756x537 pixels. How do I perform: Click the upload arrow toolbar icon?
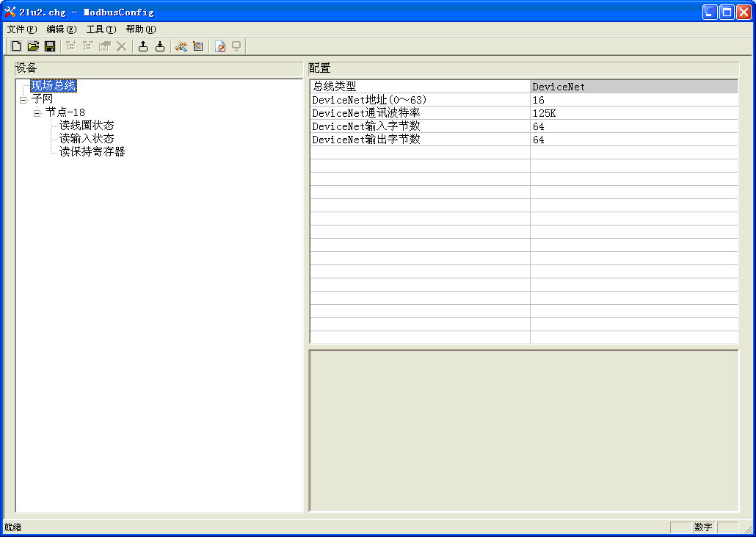143,46
